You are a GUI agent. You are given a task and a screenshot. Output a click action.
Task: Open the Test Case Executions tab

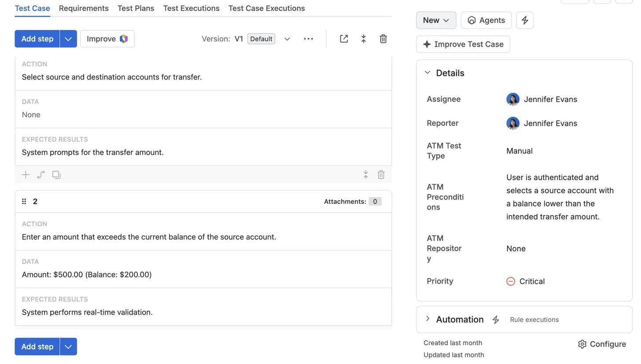(x=267, y=8)
